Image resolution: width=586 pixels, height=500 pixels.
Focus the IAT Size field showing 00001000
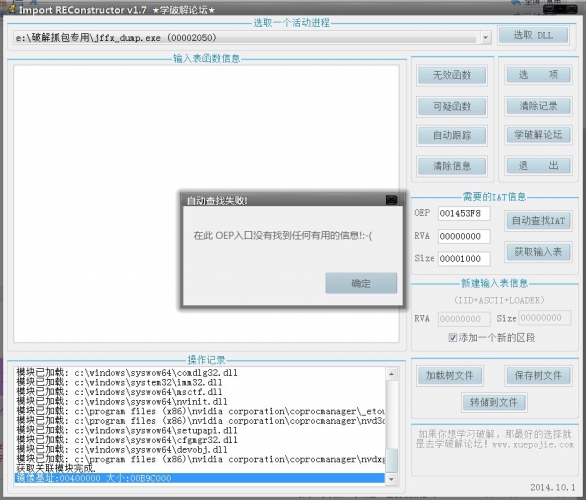[x=464, y=259]
